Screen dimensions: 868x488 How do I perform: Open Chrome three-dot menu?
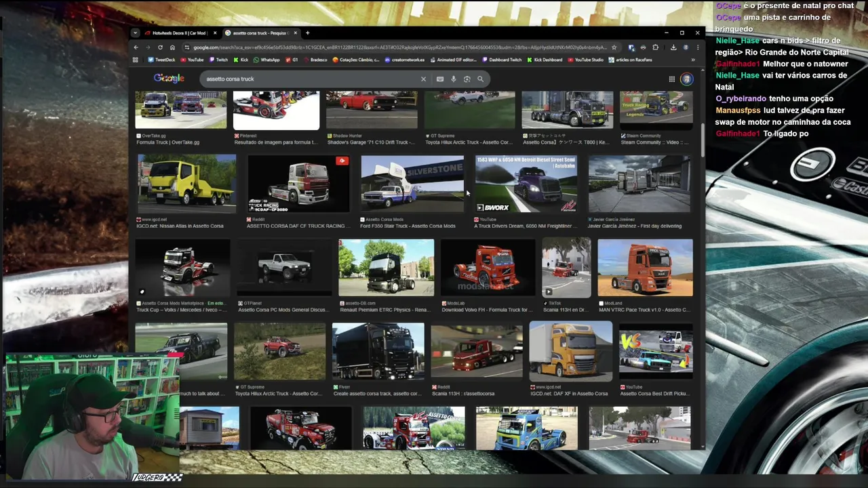click(697, 47)
